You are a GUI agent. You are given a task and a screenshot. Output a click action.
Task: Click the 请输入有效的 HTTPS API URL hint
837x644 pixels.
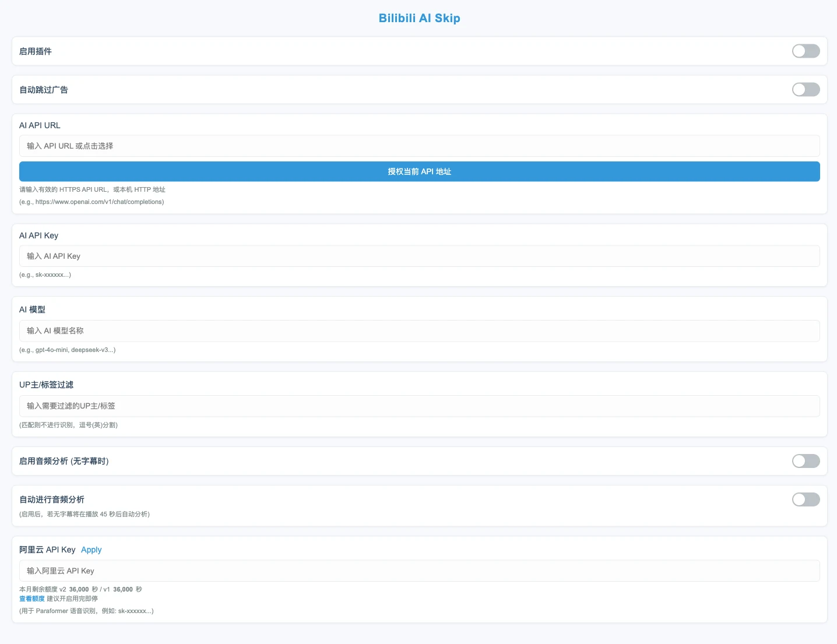tap(92, 189)
